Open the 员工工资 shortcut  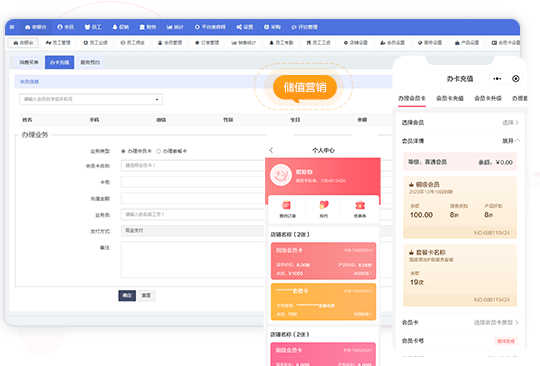pyautogui.click(x=318, y=43)
